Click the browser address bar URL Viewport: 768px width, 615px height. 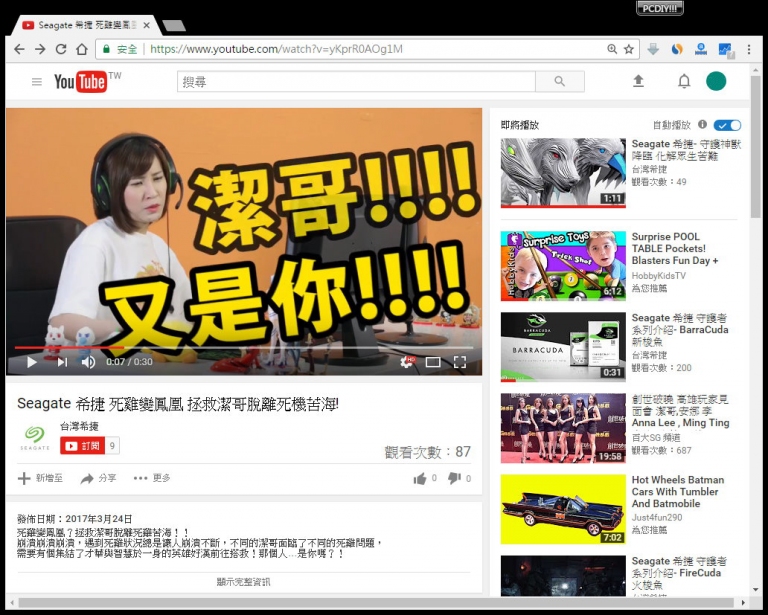point(276,49)
